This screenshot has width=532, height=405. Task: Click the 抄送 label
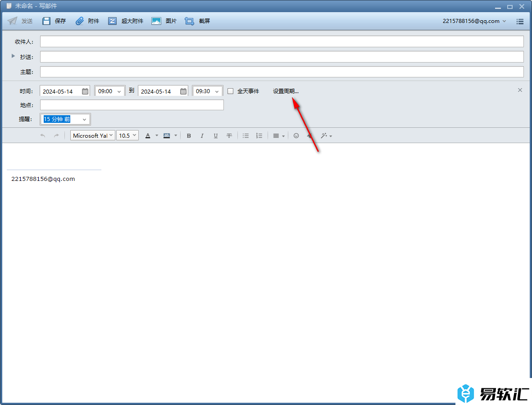coord(27,57)
